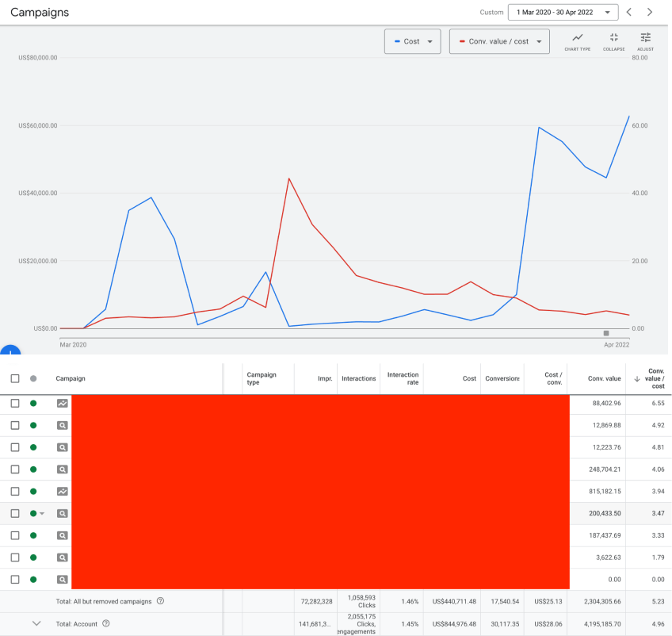
Task: Click campaign type icon in the 88,402.96 row
Action: 62,404
